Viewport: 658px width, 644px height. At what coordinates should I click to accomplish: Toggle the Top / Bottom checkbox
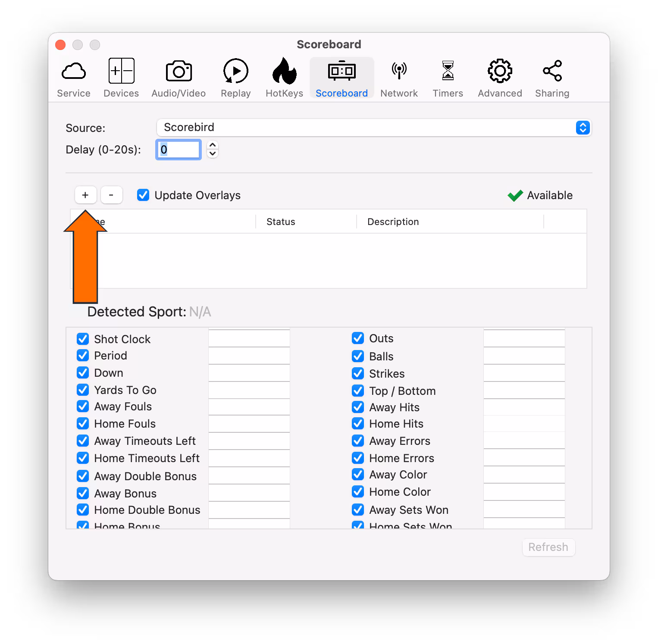(x=358, y=391)
